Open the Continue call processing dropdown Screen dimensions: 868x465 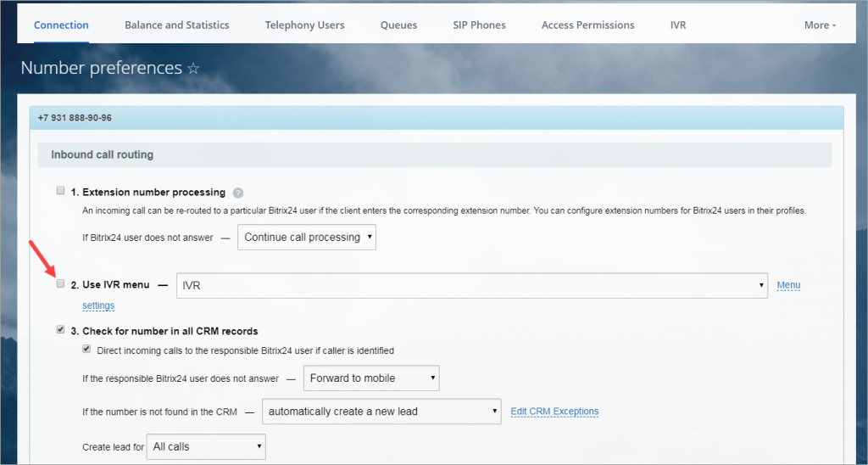click(x=307, y=238)
